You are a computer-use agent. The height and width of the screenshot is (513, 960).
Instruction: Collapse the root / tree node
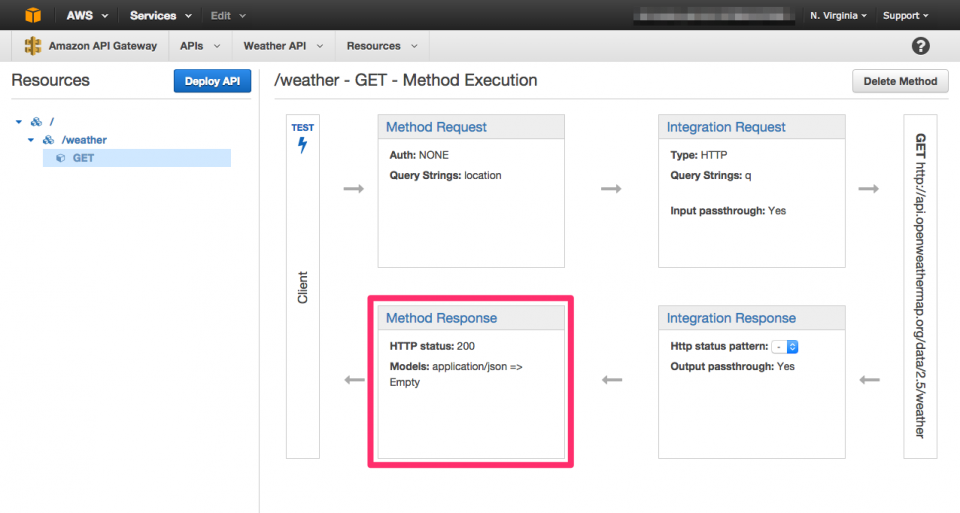pos(19,122)
